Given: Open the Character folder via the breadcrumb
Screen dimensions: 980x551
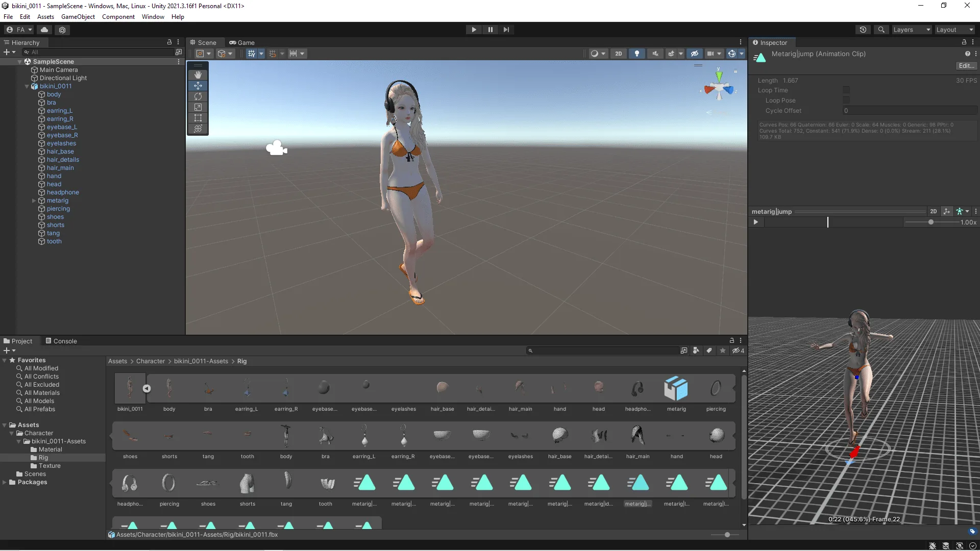Looking at the screenshot, I should click(x=151, y=361).
